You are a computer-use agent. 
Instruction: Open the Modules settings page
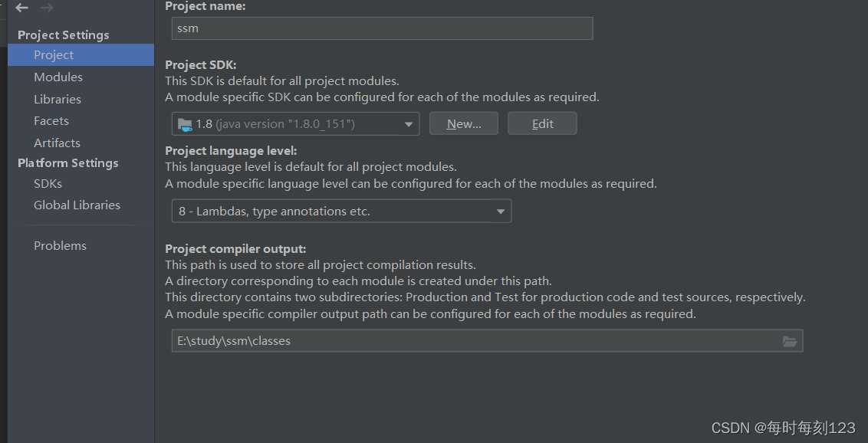pyautogui.click(x=58, y=77)
